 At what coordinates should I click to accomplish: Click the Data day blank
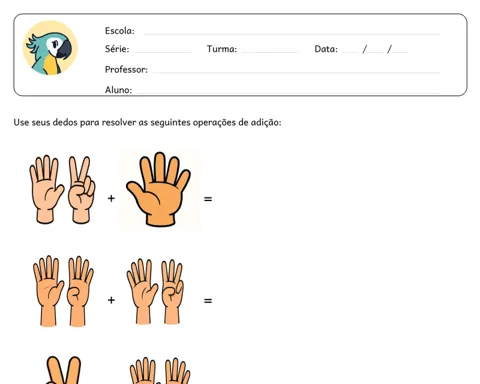(x=350, y=51)
